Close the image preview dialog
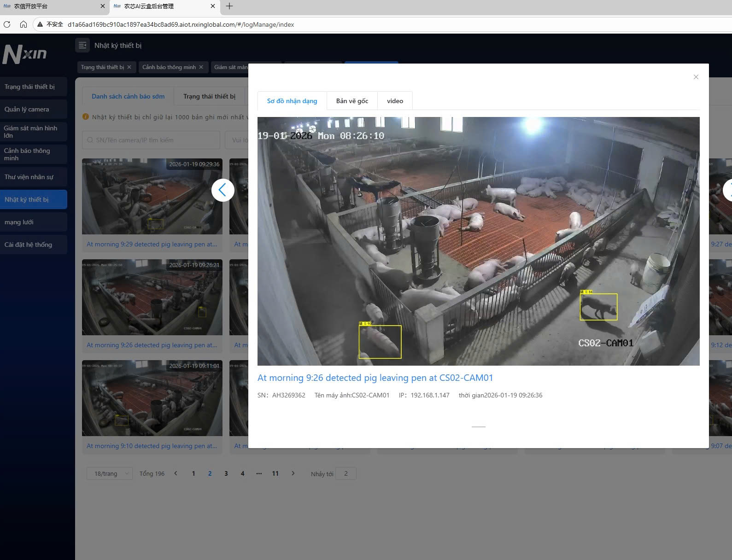This screenshot has height=560, width=732. (x=696, y=77)
